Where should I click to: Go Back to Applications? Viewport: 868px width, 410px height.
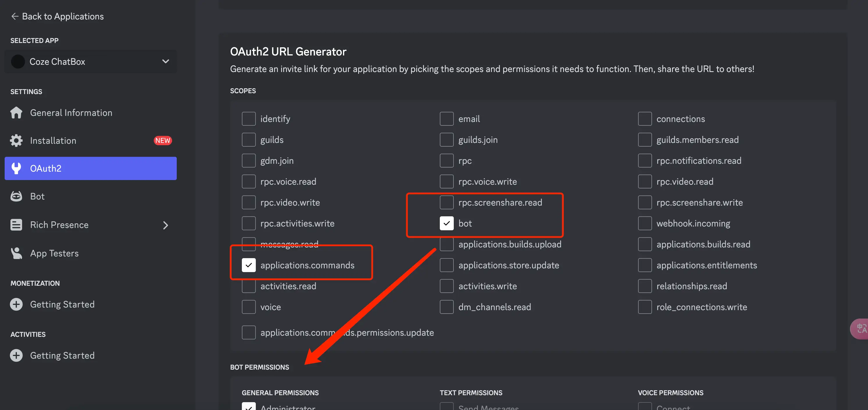pos(57,16)
